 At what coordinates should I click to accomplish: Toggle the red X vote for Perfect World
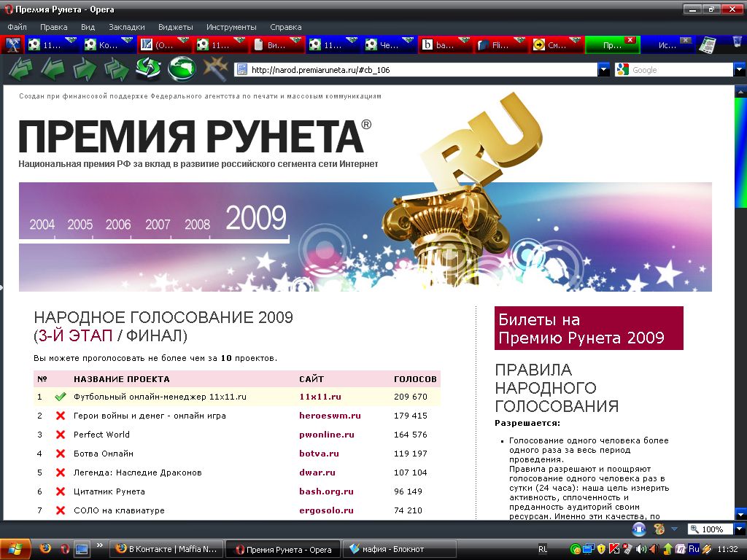[x=61, y=435]
